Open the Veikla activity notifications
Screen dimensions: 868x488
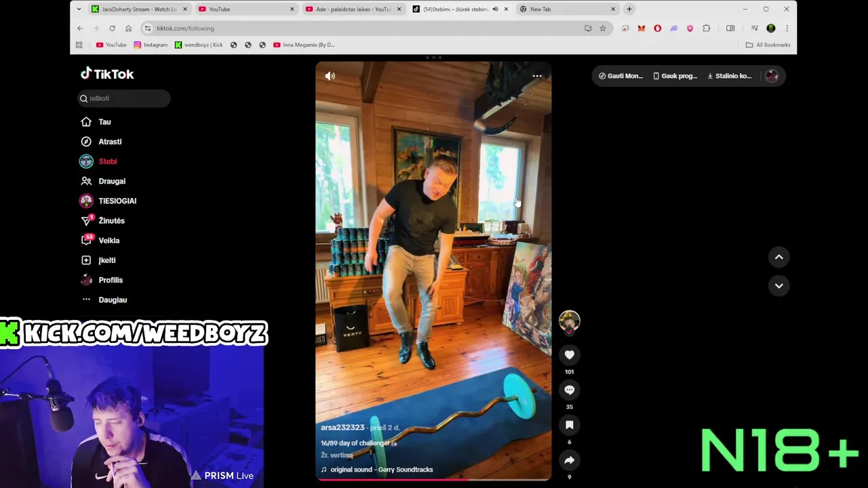[x=108, y=240]
